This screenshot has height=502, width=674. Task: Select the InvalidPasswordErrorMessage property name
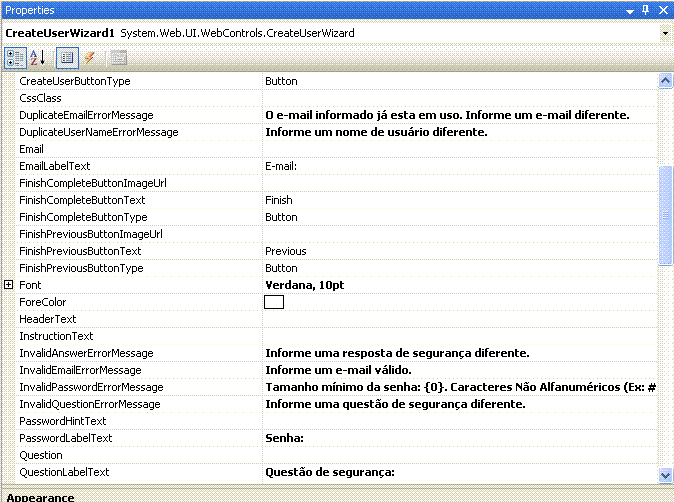pyautogui.click(x=92, y=387)
